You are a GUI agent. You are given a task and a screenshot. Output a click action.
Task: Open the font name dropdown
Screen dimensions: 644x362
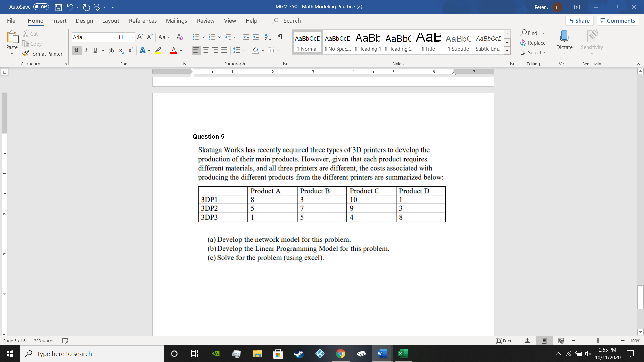(x=114, y=37)
